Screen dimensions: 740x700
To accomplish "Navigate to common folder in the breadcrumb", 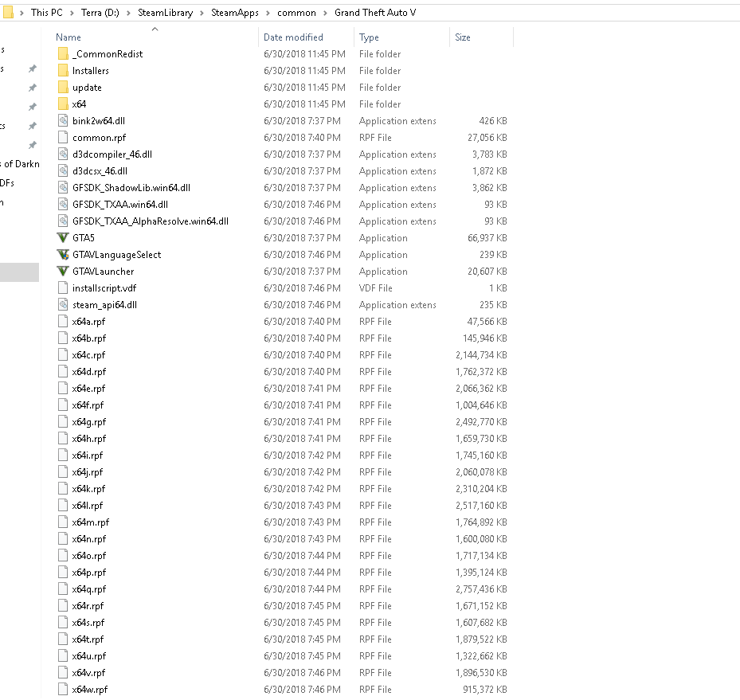I will click(296, 13).
